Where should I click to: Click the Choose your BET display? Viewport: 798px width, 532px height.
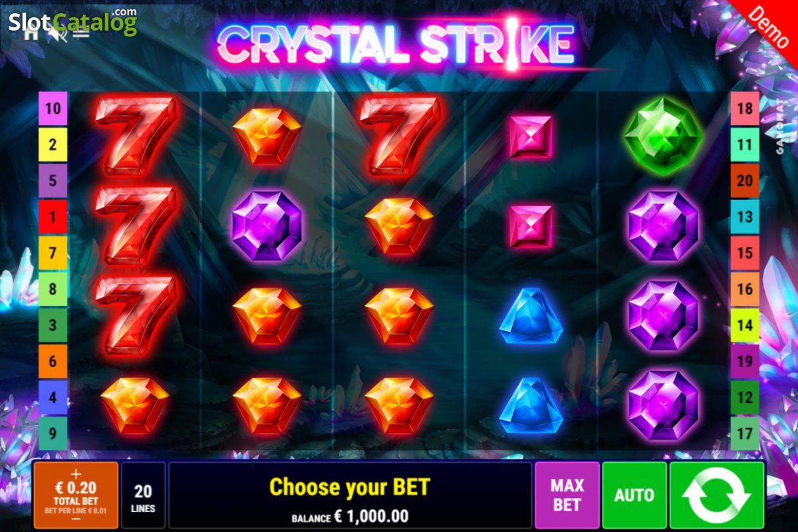(350, 495)
